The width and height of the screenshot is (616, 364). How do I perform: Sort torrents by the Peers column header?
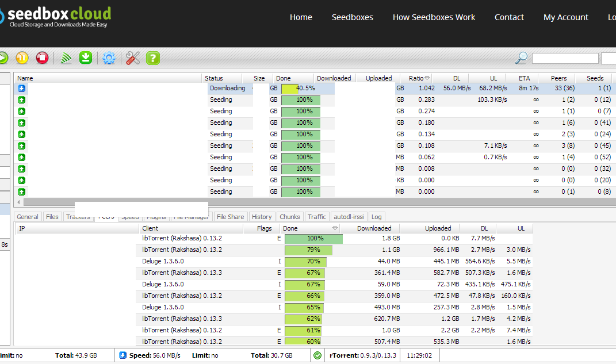point(557,78)
